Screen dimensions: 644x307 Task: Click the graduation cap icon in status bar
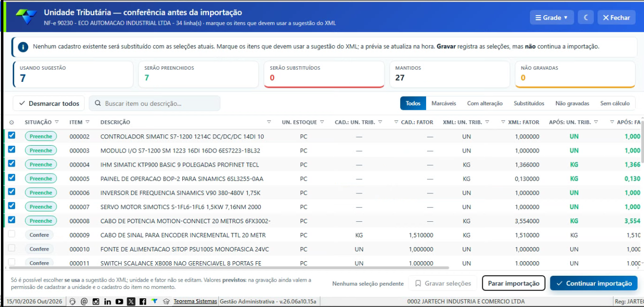point(166,302)
